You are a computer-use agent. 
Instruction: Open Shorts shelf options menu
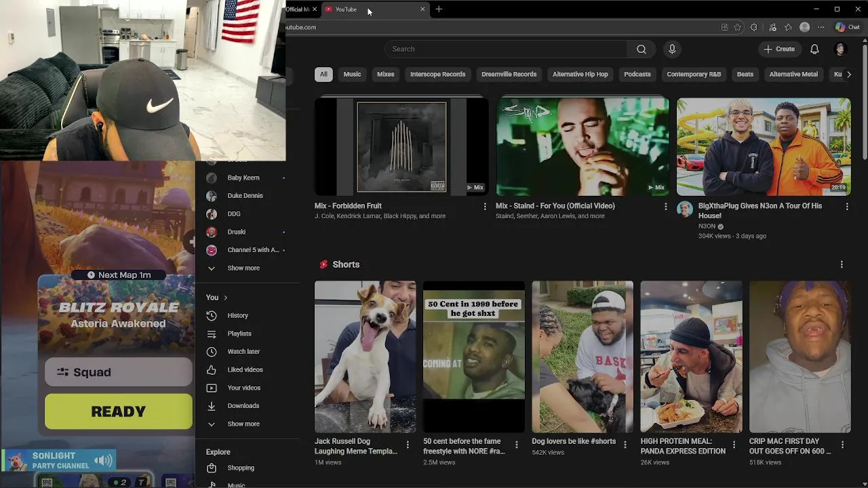(842, 264)
